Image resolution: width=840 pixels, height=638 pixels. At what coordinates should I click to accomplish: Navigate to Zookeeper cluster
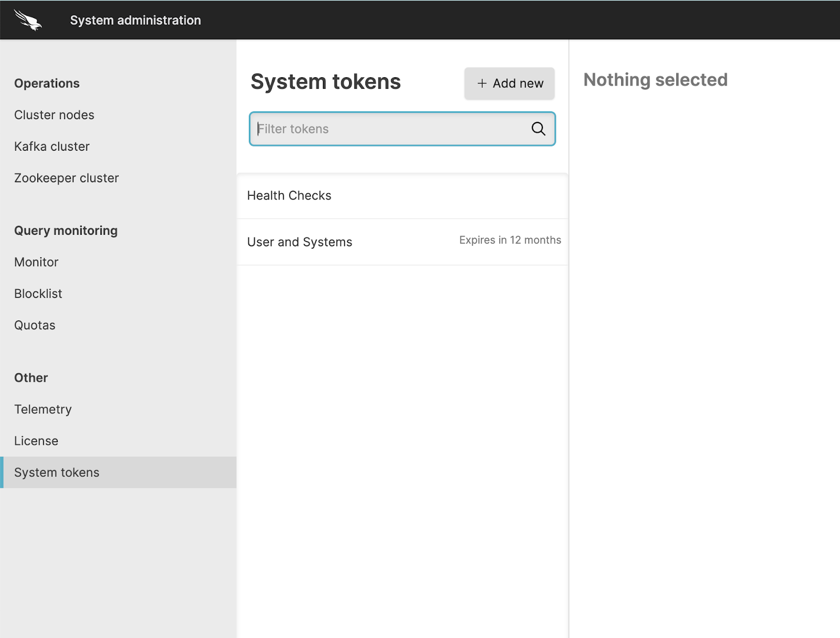pos(67,178)
